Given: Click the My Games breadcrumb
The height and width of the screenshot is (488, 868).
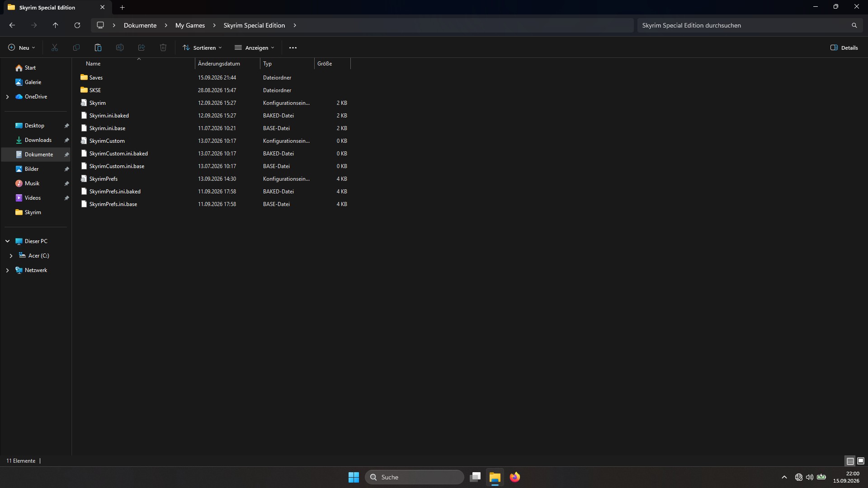Looking at the screenshot, I should [x=190, y=25].
